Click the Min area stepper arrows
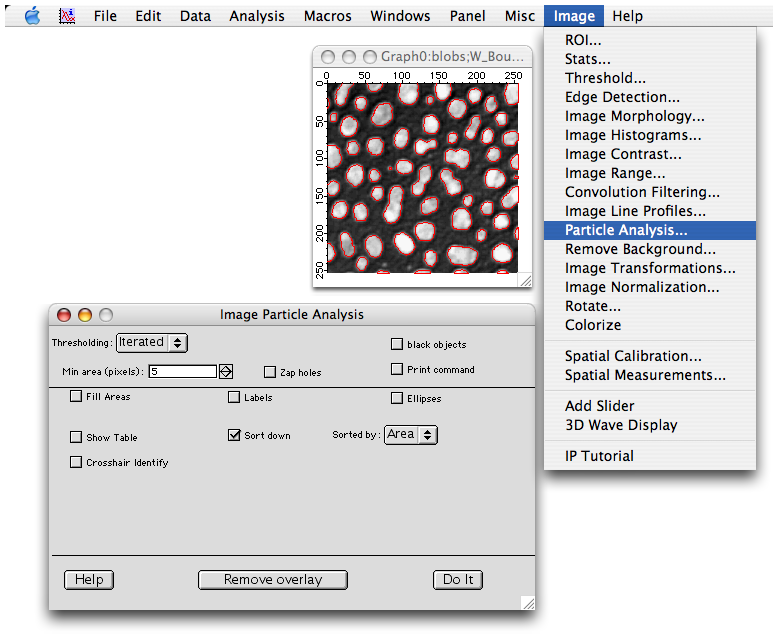Image resolution: width=778 pixels, height=639 pixels. (226, 371)
